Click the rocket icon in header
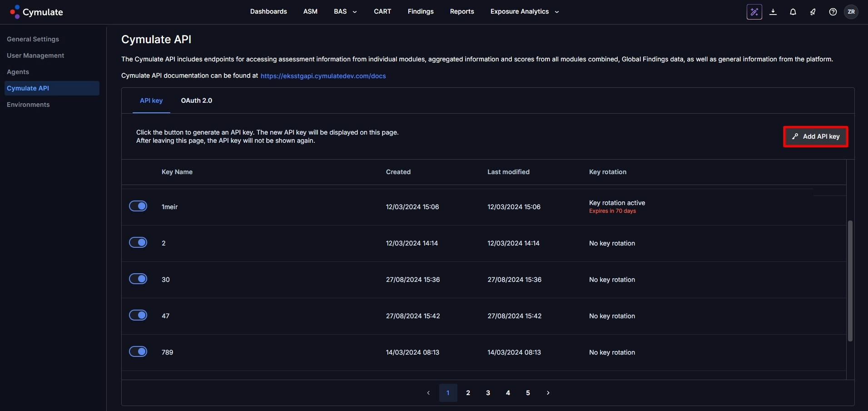Viewport: 868px width, 411px height. 813,12
